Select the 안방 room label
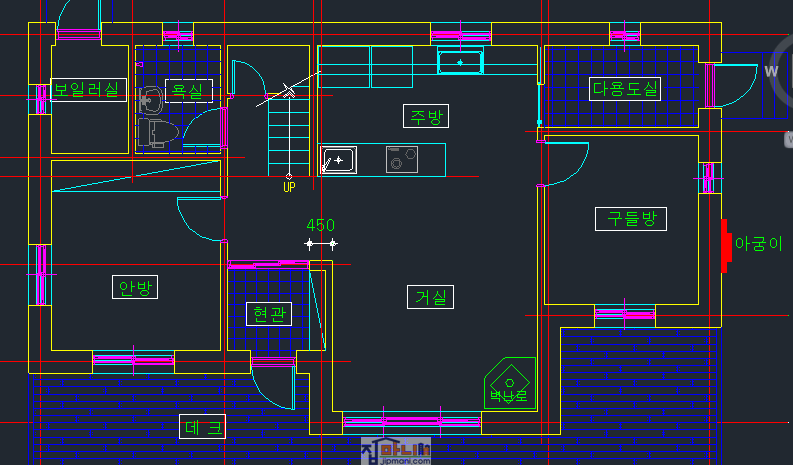Image resolution: width=793 pixels, height=465 pixels. click(x=136, y=288)
